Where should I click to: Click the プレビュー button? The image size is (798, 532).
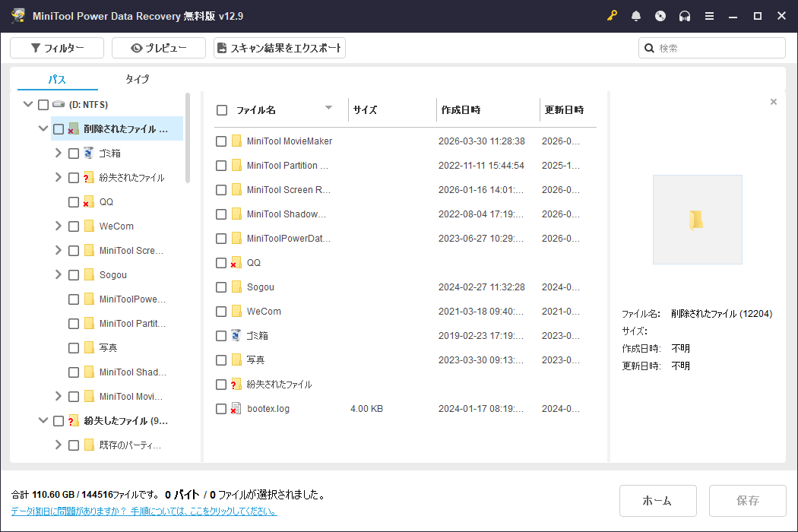pyautogui.click(x=159, y=48)
